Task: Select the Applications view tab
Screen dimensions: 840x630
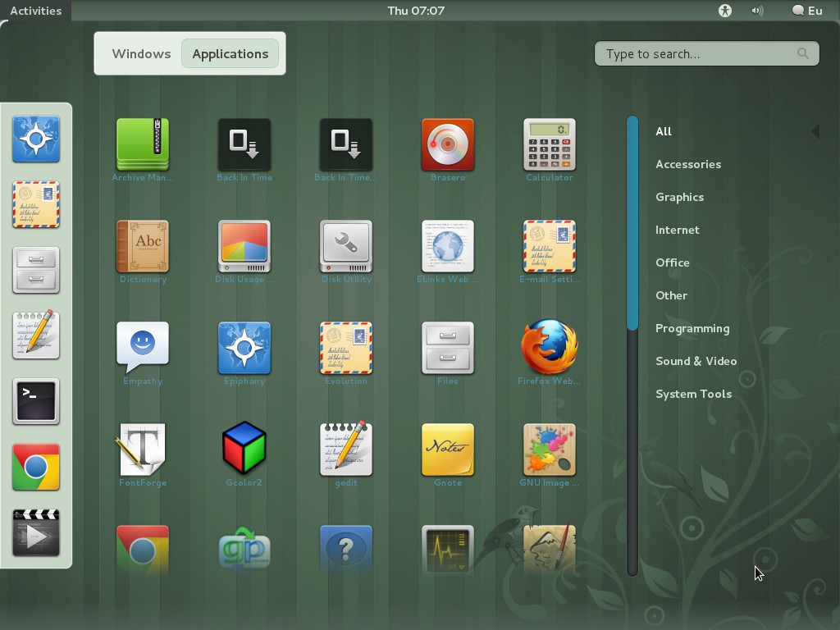Action: click(231, 53)
